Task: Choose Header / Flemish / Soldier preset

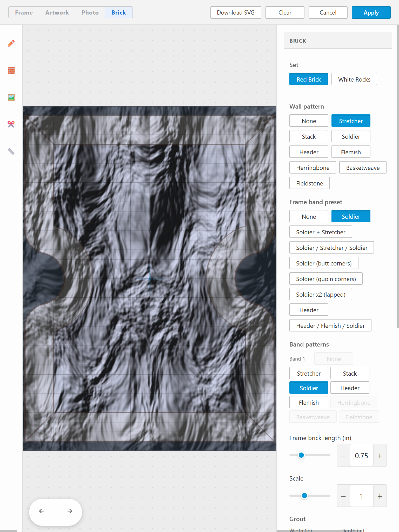Action: click(330, 325)
